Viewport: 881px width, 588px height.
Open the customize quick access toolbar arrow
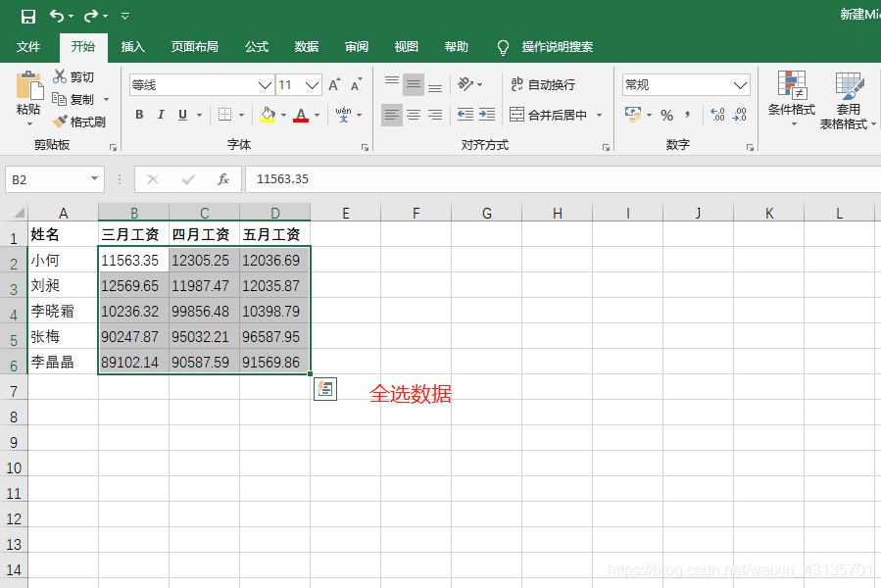pos(125,17)
